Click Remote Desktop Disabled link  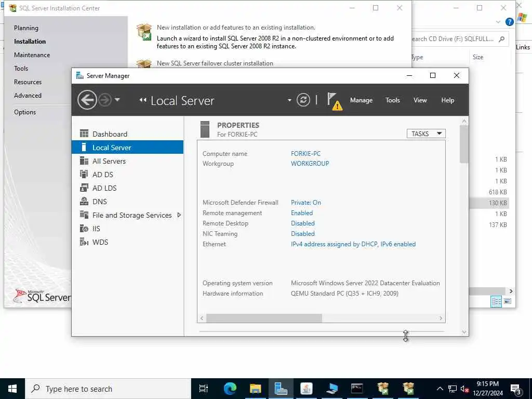(x=303, y=223)
